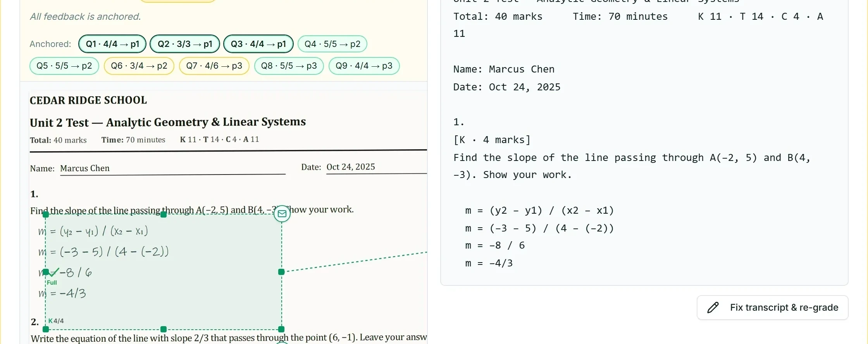Select the Q2 · 3/3 → p1 anchor chip
Image resolution: width=868 pixels, height=344 pixels.
click(185, 44)
